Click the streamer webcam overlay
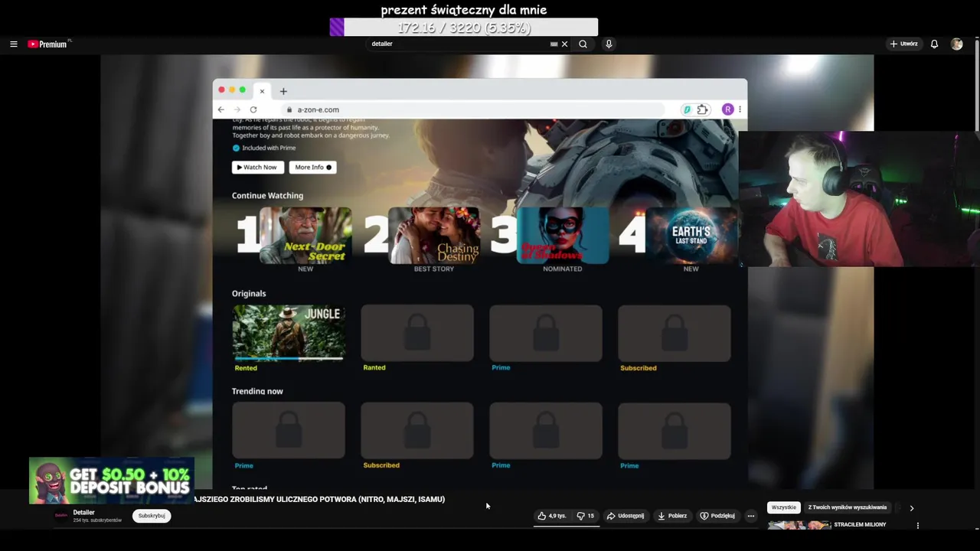This screenshot has height=551, width=980. point(859,199)
